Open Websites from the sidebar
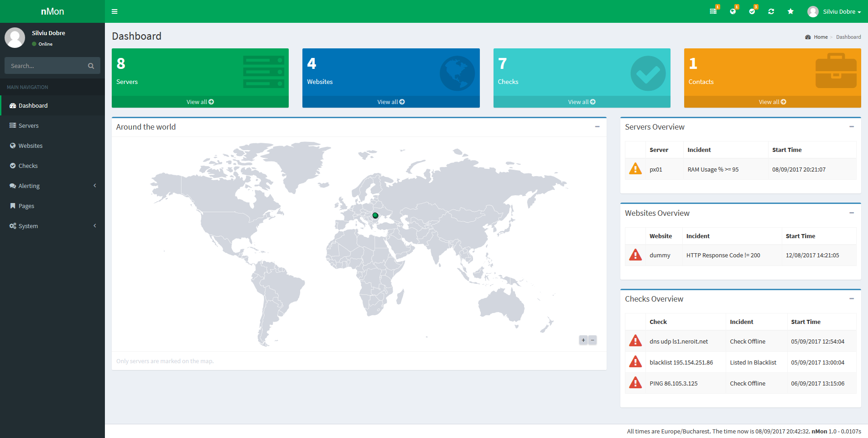The width and height of the screenshot is (868, 438). coord(31,146)
